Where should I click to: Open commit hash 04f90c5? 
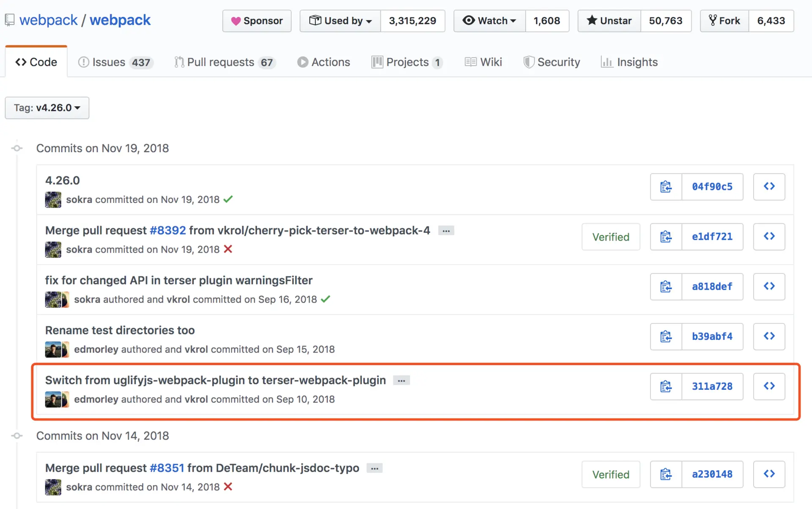point(712,186)
